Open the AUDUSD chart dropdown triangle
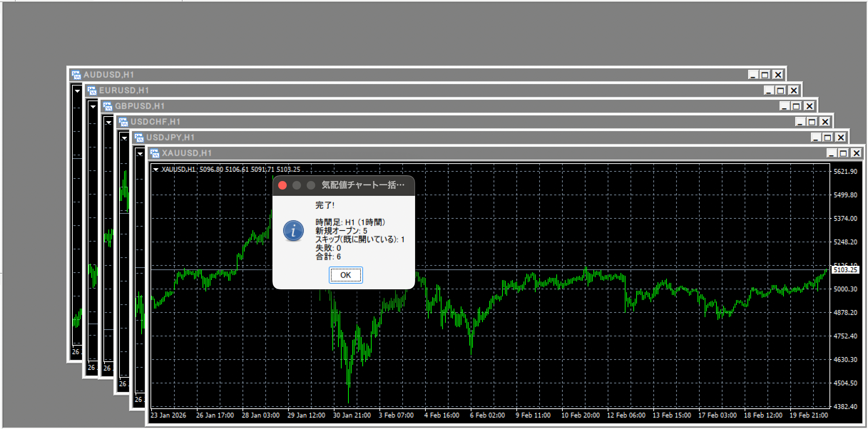 (77, 91)
